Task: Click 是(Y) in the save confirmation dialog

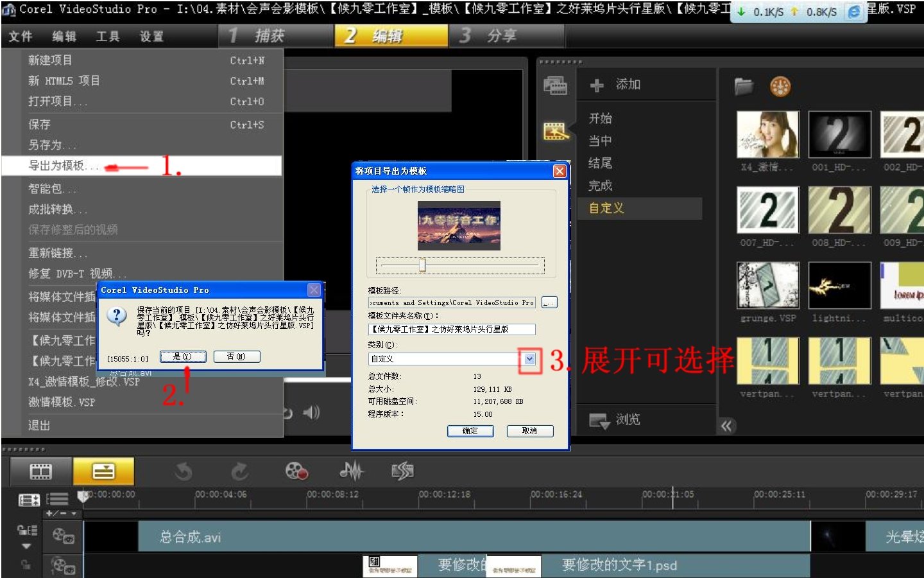Action: 184,356
